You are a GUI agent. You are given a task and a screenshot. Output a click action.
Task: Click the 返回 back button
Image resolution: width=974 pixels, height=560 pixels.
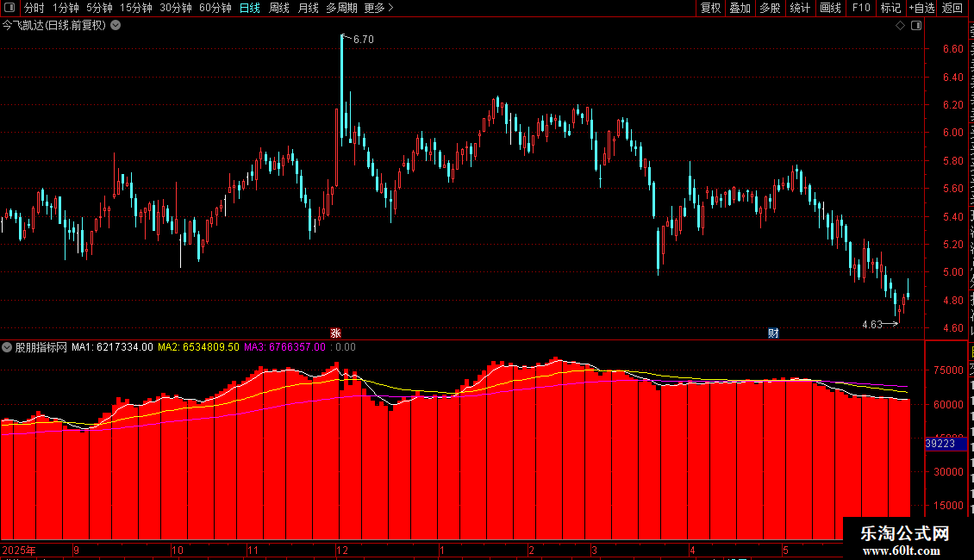pos(952,8)
